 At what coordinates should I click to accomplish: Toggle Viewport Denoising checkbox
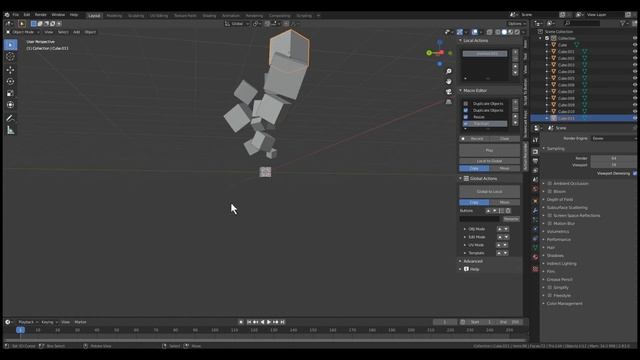(x=635, y=173)
